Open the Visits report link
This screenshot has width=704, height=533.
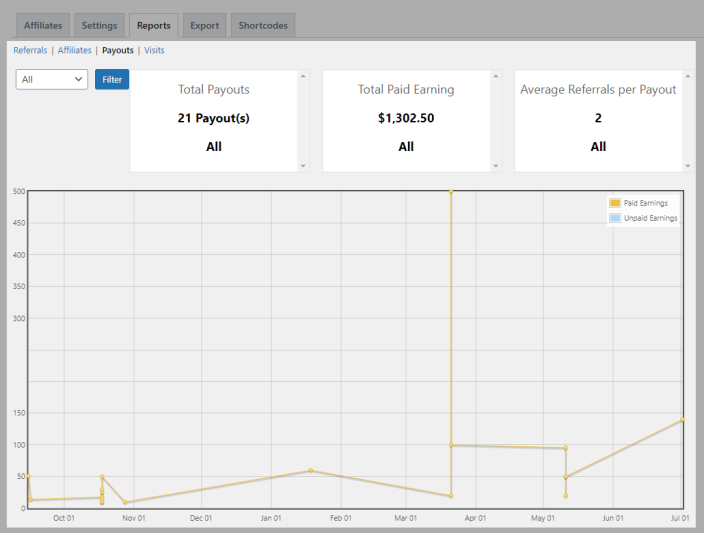pos(154,50)
